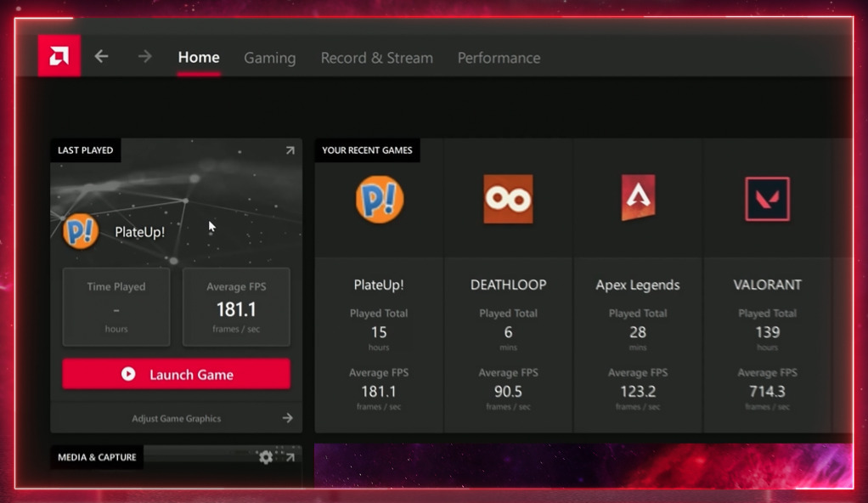Image resolution: width=868 pixels, height=503 pixels.
Task: Click the LAST PLAYED header label
Action: coord(85,150)
